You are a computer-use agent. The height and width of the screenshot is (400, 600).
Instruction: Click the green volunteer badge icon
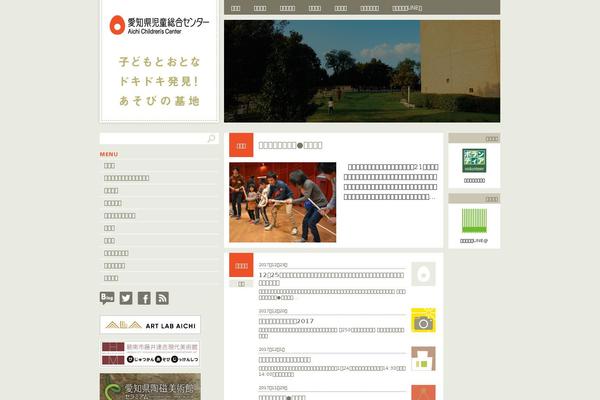[x=474, y=161]
